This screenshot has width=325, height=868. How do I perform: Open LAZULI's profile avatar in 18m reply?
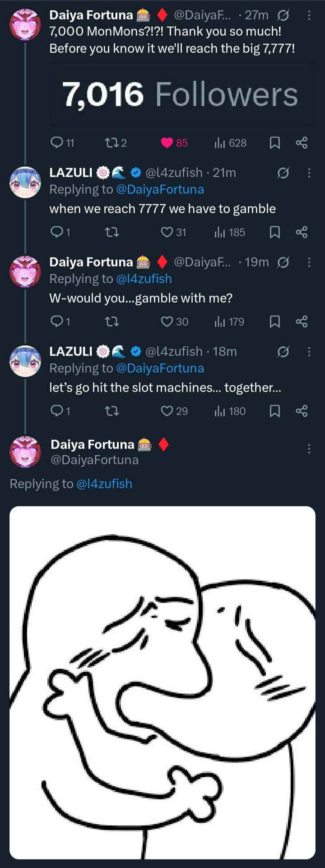25,361
